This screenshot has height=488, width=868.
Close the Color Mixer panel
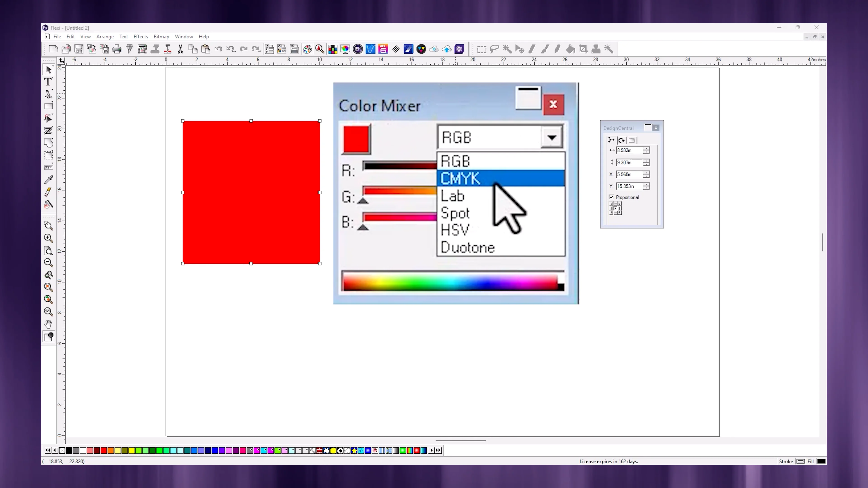pyautogui.click(x=553, y=104)
